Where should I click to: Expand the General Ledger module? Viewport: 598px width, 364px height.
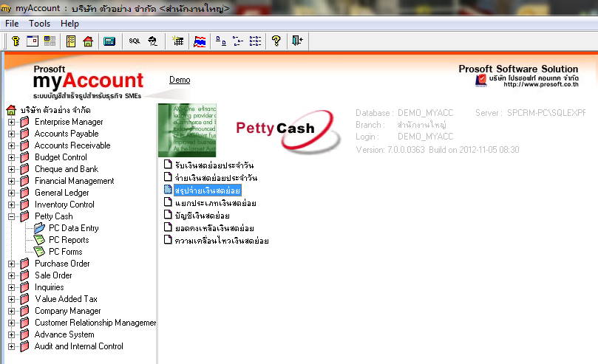tap(11, 193)
